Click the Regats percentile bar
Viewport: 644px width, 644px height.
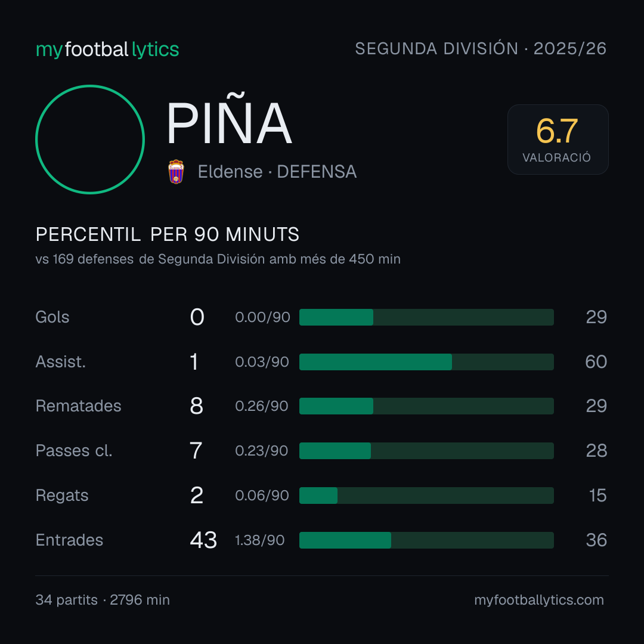(426, 496)
